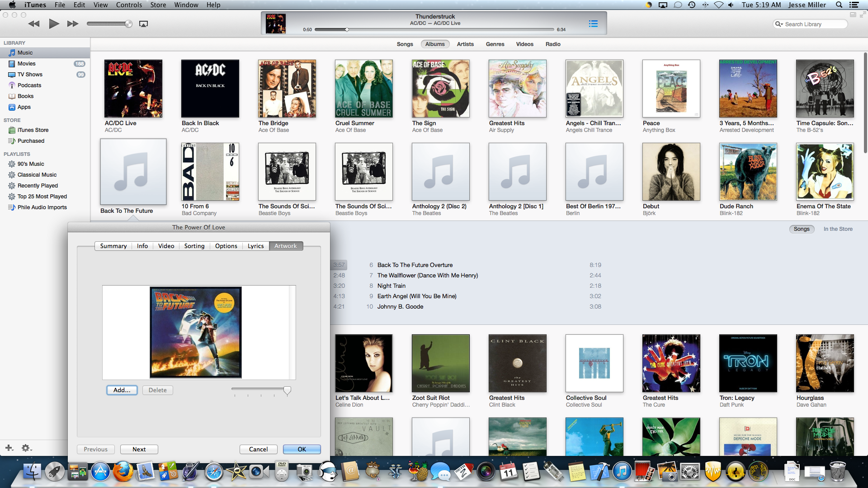The height and width of the screenshot is (488, 868).
Task: Open the Lyrics tab in the dialog
Action: tap(255, 246)
